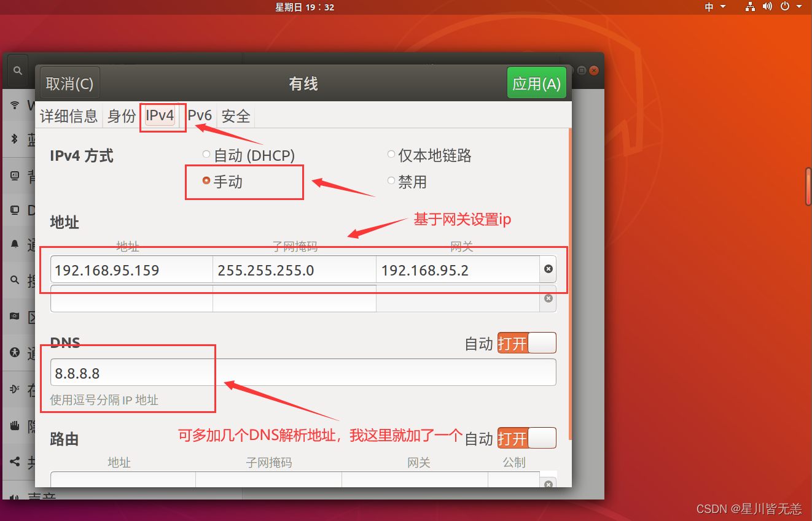Open the 中 input method dropdown
The image size is (812, 521).
pos(715,7)
